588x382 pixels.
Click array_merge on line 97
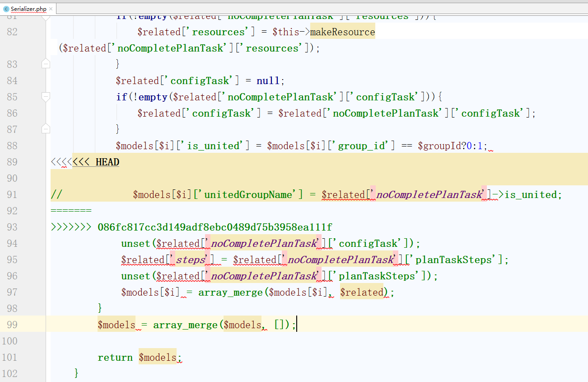[x=230, y=292]
